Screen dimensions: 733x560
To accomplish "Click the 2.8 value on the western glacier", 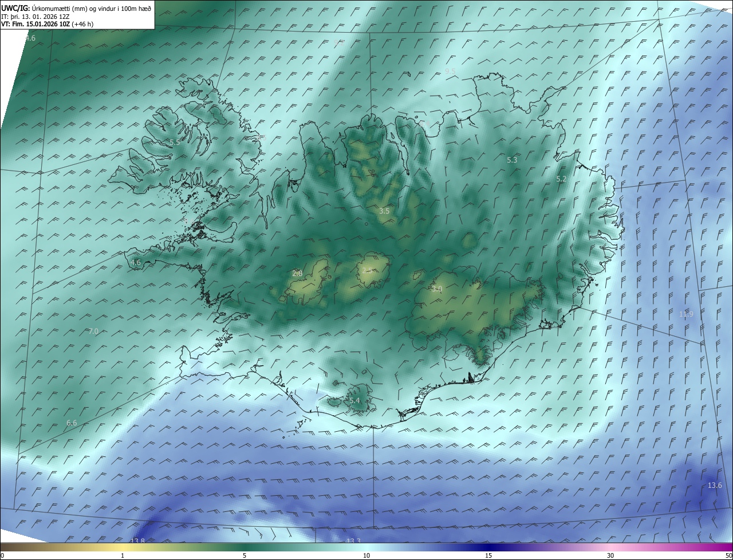I will coord(297,274).
